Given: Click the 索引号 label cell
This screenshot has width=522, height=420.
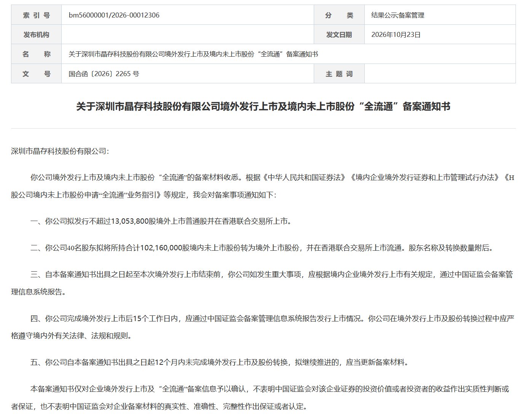Looking at the screenshot, I should (36, 15).
